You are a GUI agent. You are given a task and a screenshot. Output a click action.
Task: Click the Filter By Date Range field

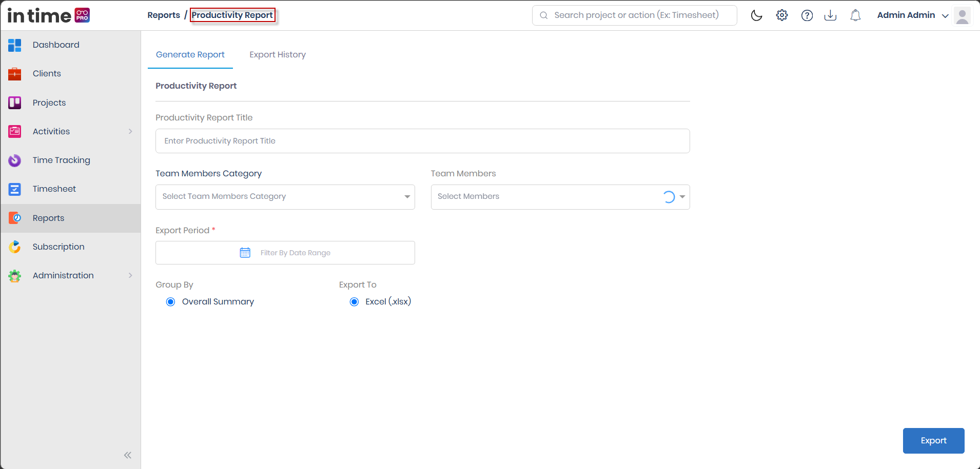(285, 253)
